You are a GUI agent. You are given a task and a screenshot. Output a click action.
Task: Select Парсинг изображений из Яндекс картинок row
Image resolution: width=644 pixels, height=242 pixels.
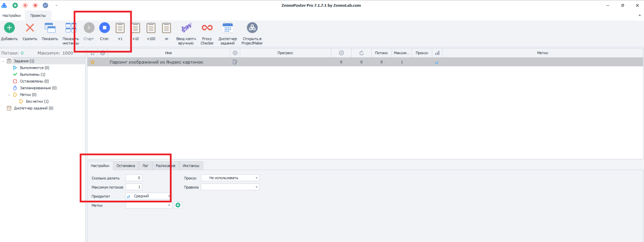tap(365, 62)
